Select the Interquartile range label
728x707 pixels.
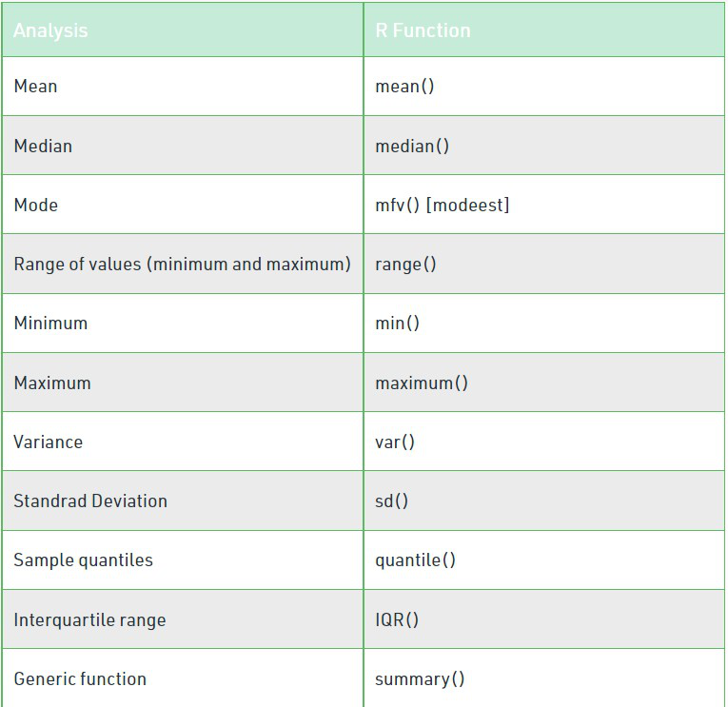[x=89, y=620]
